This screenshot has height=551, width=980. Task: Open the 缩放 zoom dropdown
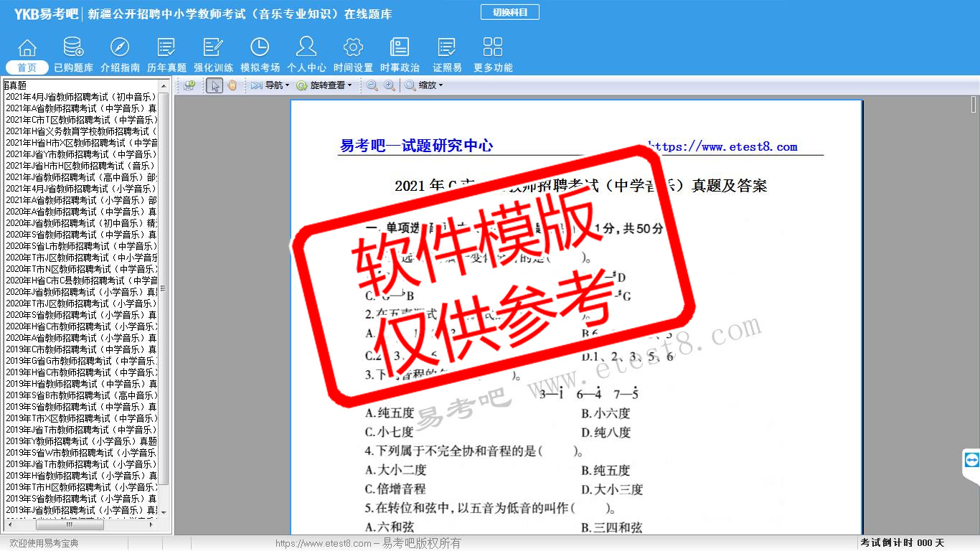425,85
